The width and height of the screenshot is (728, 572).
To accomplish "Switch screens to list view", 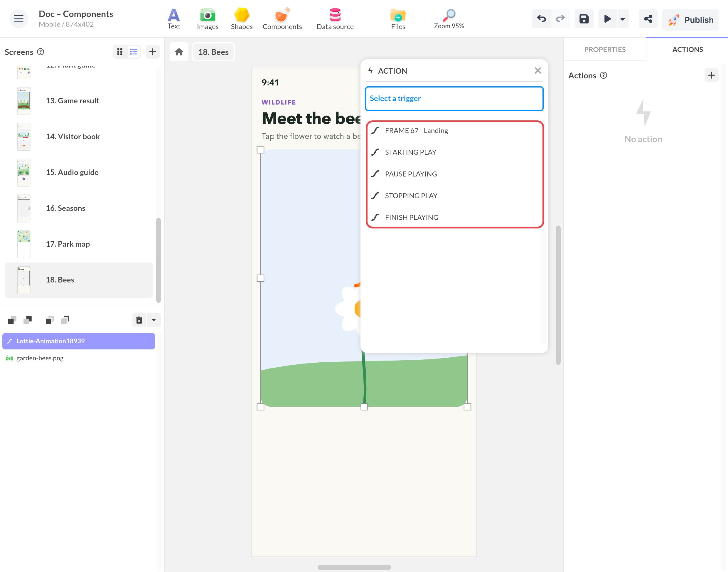I will (x=134, y=52).
